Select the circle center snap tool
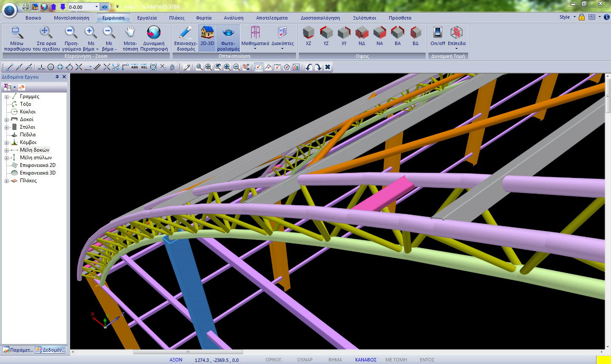 click(51, 67)
